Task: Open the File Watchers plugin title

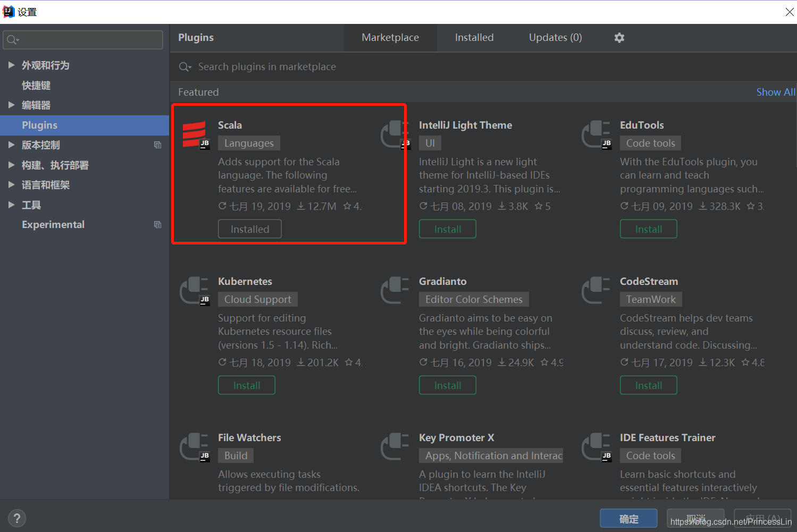Action: coord(249,437)
